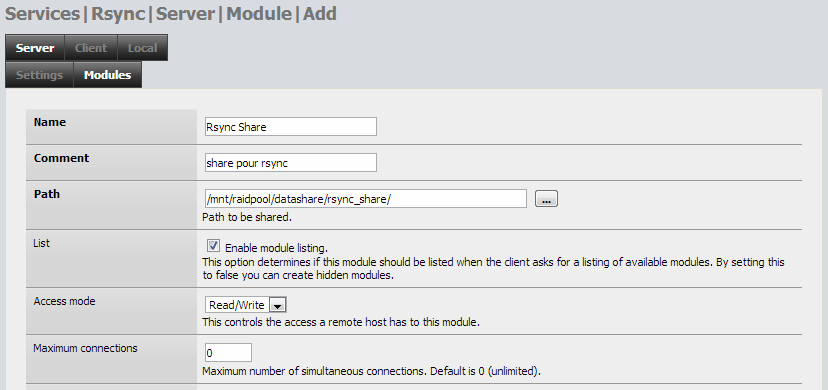828x390 pixels.
Task: Click the Enable module listing label
Action: point(277,248)
